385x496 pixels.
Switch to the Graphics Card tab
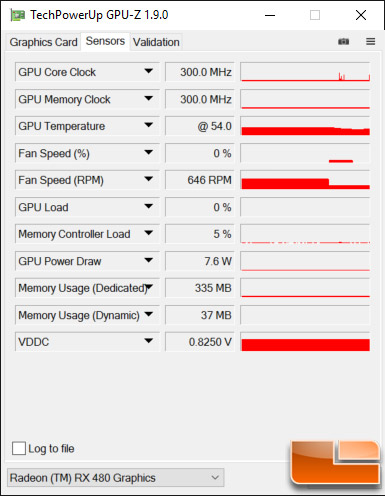pyautogui.click(x=43, y=42)
